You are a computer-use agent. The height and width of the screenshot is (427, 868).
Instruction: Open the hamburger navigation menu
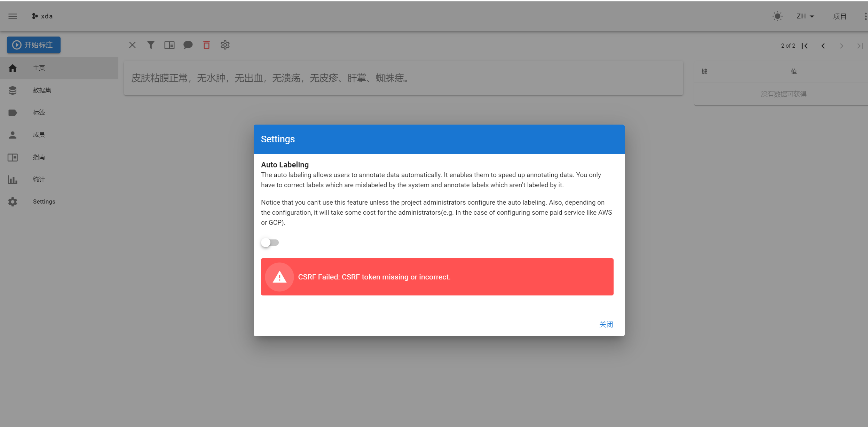click(x=13, y=16)
